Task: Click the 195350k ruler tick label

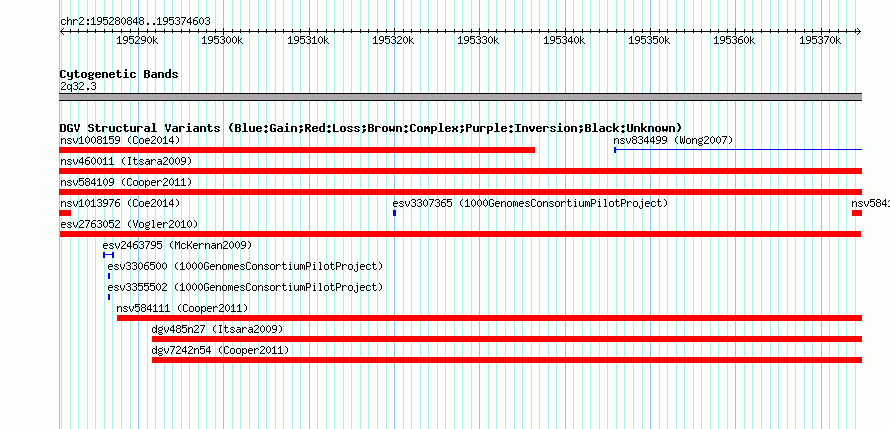Action: (x=649, y=40)
